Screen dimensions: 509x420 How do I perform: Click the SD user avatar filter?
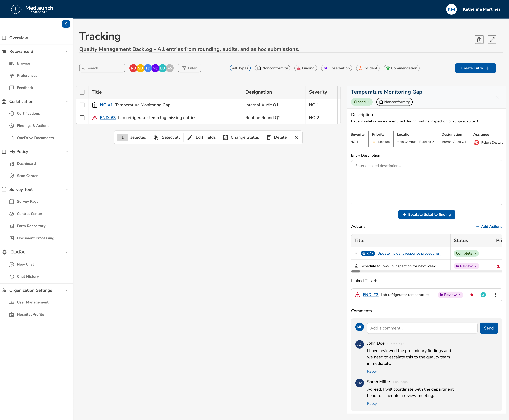(x=140, y=68)
